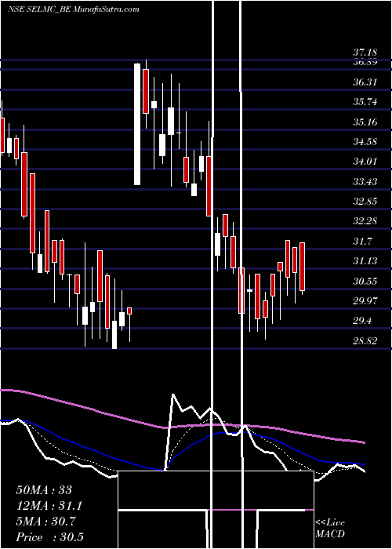Click the 32.85 price level label
Image resolution: width=392 pixels, height=549 pixels.
tap(365, 202)
